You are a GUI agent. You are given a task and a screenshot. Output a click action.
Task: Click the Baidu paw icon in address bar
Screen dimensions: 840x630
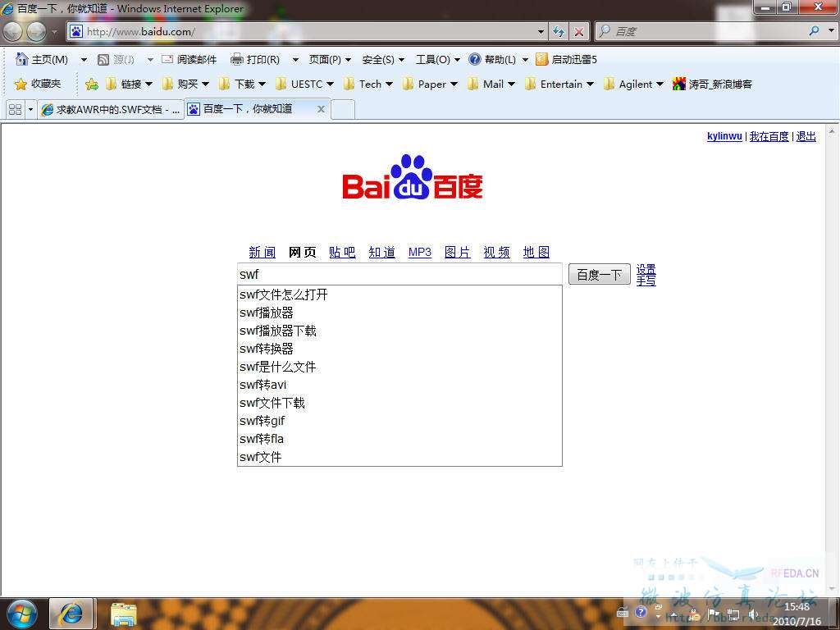pyautogui.click(x=76, y=32)
